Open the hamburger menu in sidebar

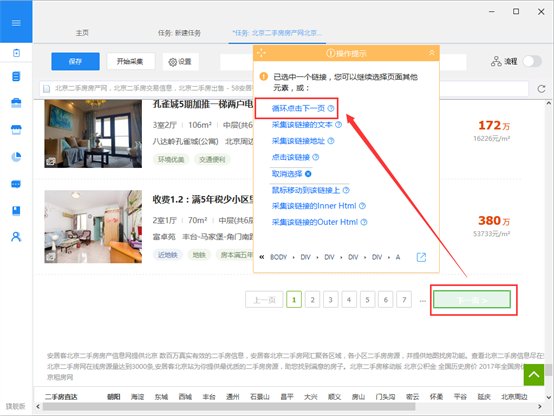tap(16, 23)
